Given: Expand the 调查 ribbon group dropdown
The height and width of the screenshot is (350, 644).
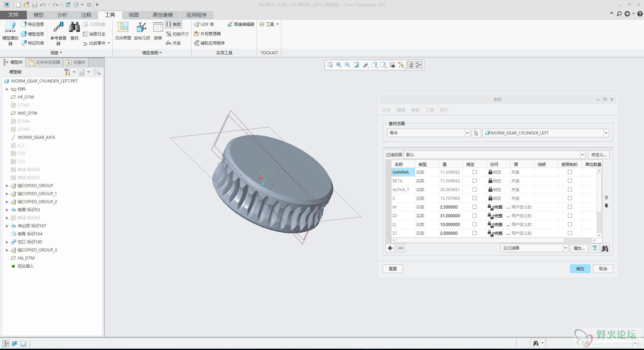Looking at the screenshot, I should click(56, 53).
